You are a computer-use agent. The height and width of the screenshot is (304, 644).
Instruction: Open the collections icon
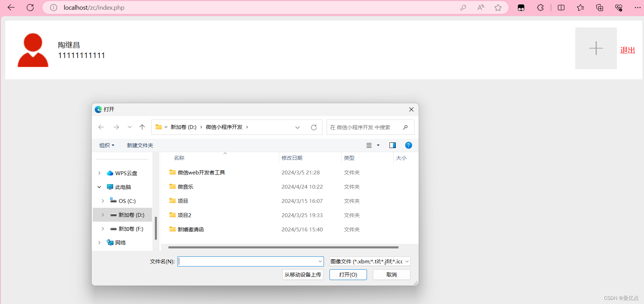point(600,8)
